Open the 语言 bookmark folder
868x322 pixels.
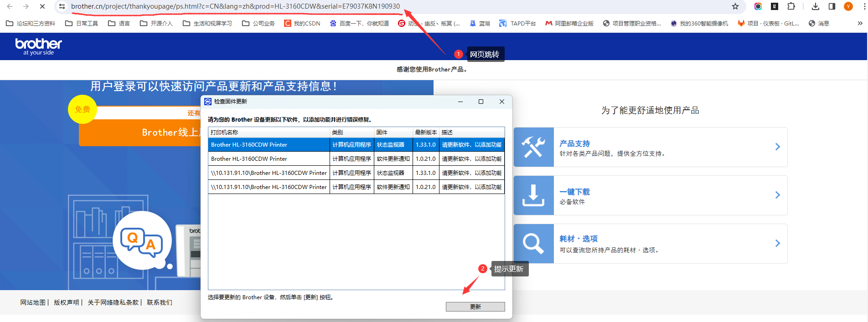coord(119,23)
